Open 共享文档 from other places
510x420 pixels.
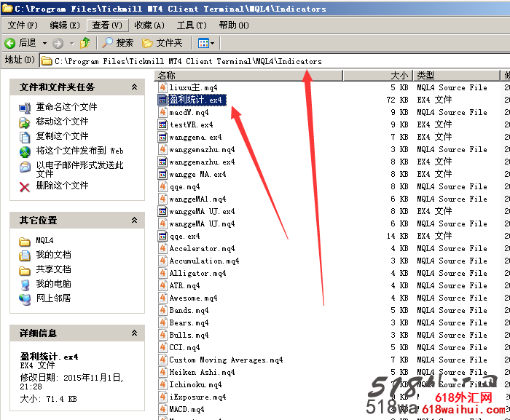tap(53, 269)
